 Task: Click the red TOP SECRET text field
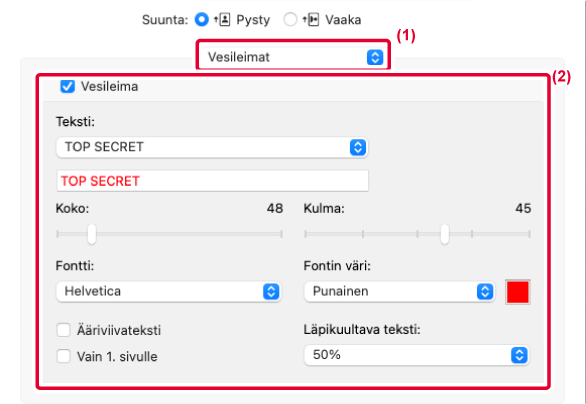tap(212, 181)
